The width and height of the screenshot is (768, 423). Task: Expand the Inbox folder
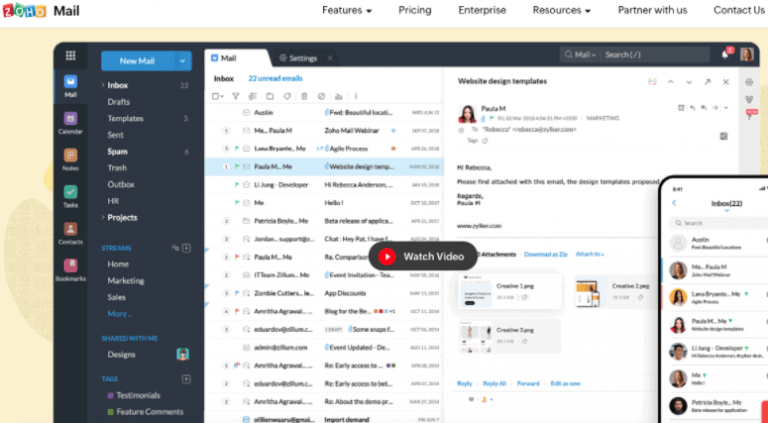(x=103, y=85)
